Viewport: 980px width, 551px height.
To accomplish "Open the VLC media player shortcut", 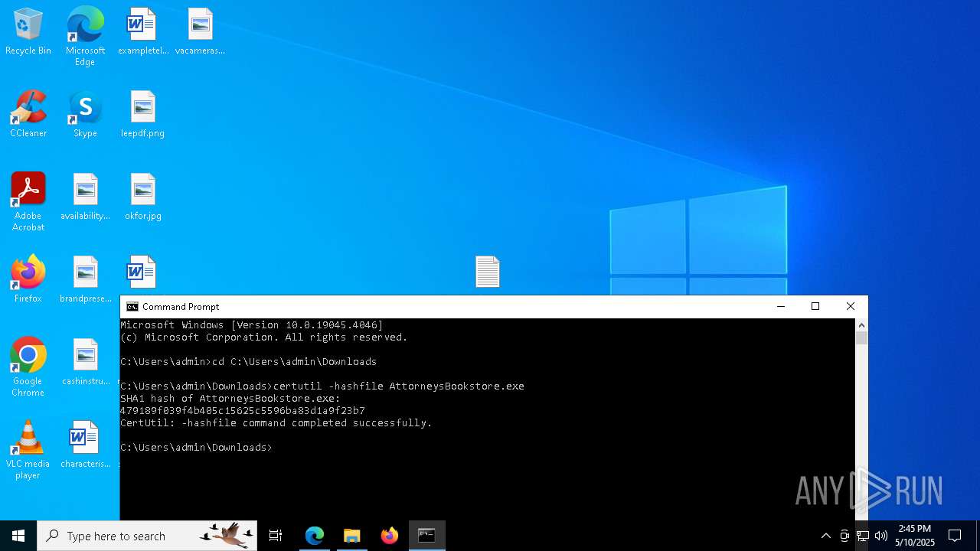I will click(28, 450).
